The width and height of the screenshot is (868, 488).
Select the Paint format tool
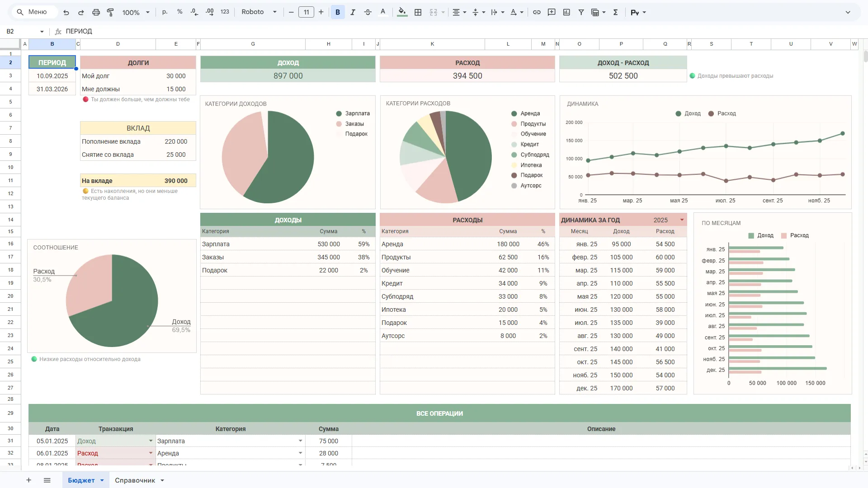coord(110,12)
